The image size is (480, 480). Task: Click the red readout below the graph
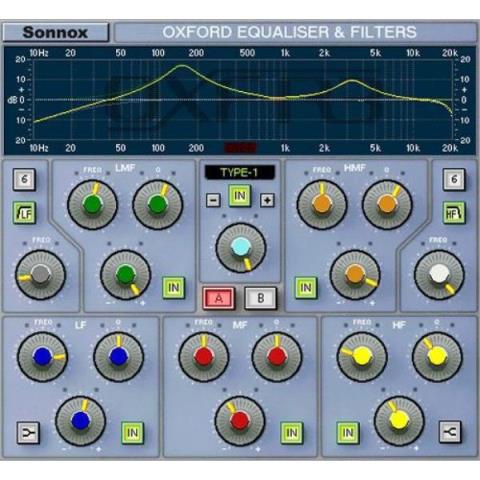click(x=241, y=148)
